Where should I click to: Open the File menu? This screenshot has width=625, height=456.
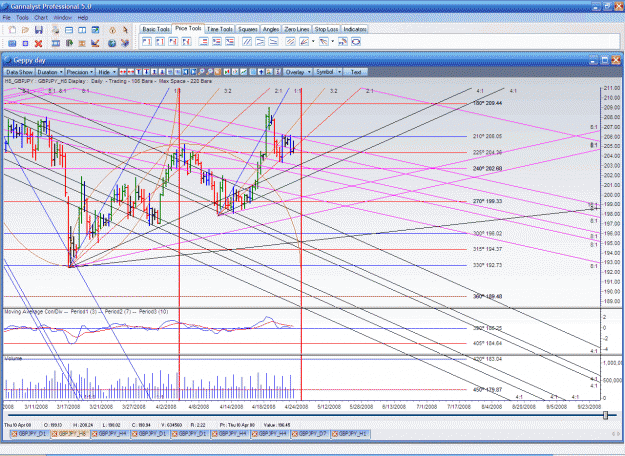coord(6,18)
